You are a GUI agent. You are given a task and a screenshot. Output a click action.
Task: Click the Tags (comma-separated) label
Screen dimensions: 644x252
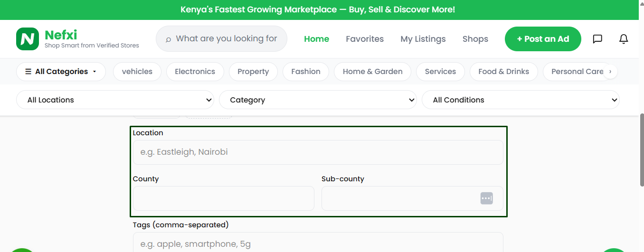(x=180, y=225)
